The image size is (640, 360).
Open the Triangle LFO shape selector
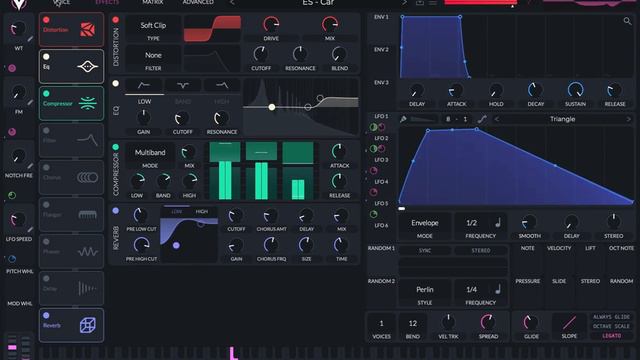coord(562,119)
